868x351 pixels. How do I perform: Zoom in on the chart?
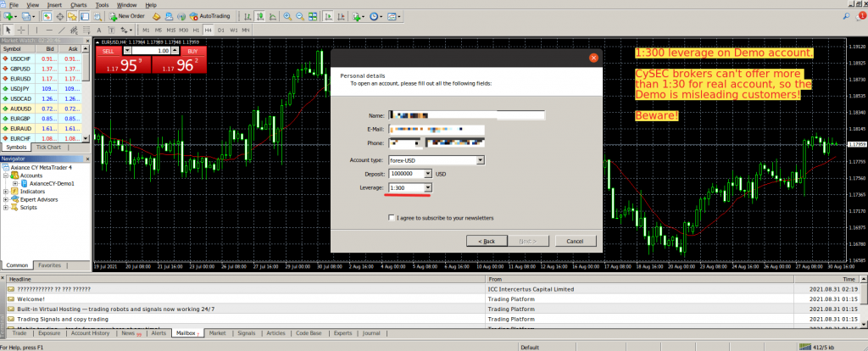tap(287, 16)
